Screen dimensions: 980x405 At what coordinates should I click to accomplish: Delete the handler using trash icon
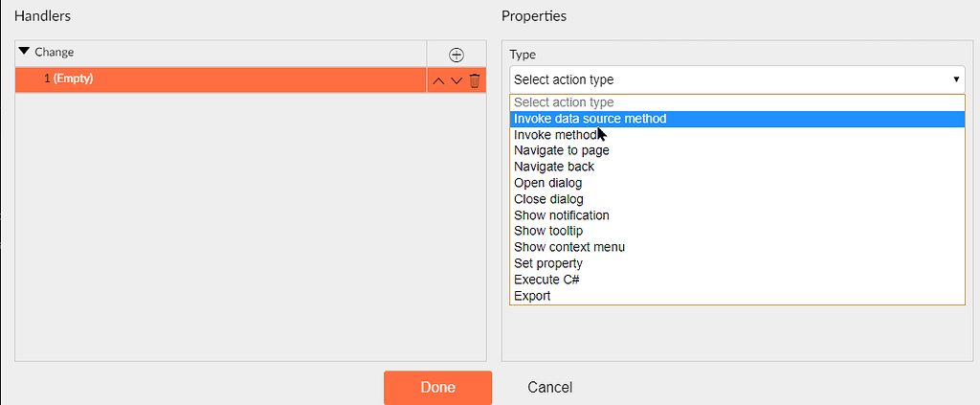[x=475, y=80]
